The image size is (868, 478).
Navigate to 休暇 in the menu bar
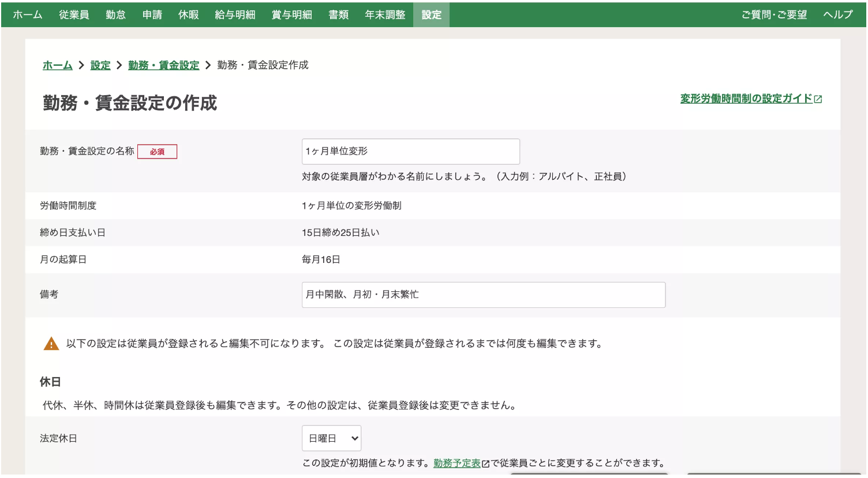(188, 14)
